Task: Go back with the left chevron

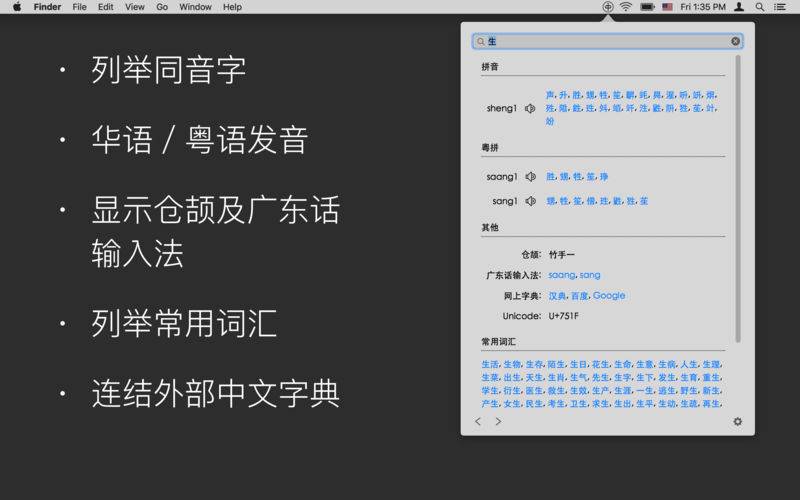Action: click(x=478, y=421)
